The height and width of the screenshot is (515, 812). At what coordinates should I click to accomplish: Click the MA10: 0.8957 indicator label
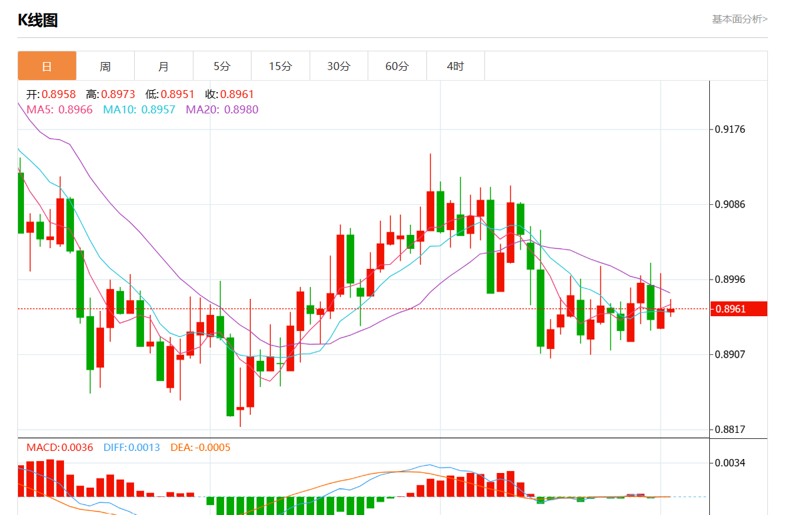click(x=139, y=109)
